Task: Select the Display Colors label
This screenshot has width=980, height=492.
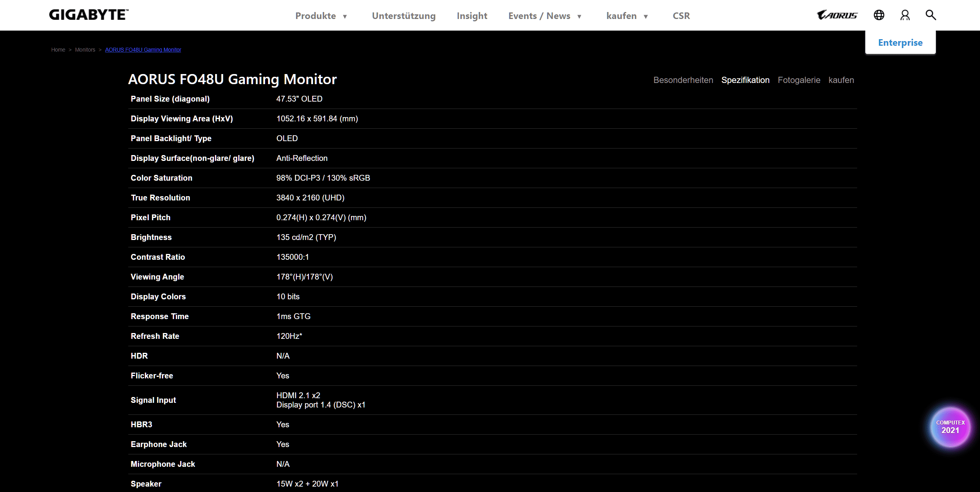Action: click(158, 297)
